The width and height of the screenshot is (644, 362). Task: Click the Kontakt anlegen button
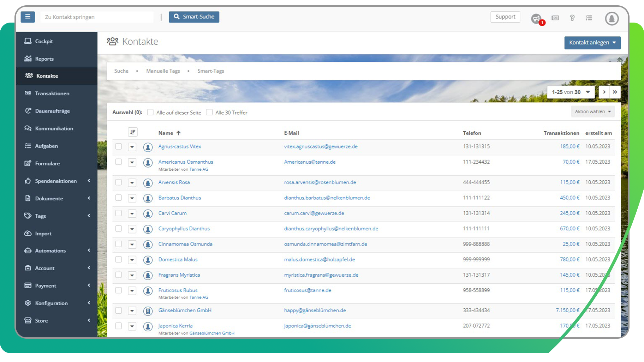[592, 43]
